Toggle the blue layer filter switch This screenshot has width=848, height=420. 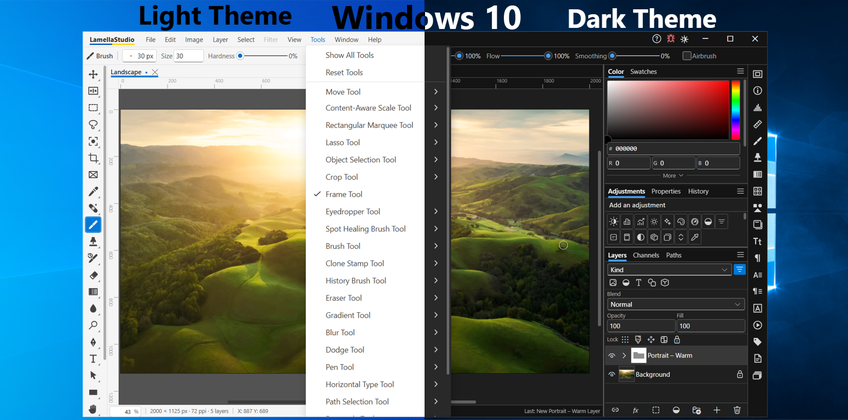[x=739, y=269]
